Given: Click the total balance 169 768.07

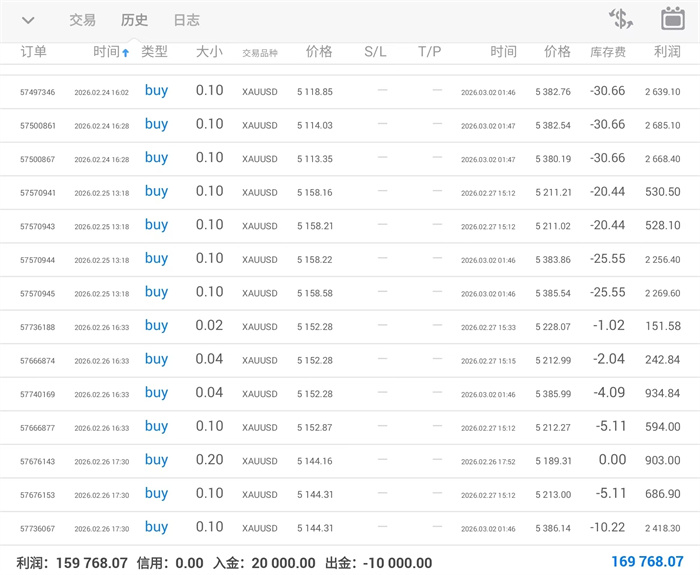Looking at the screenshot, I should pyautogui.click(x=647, y=562).
